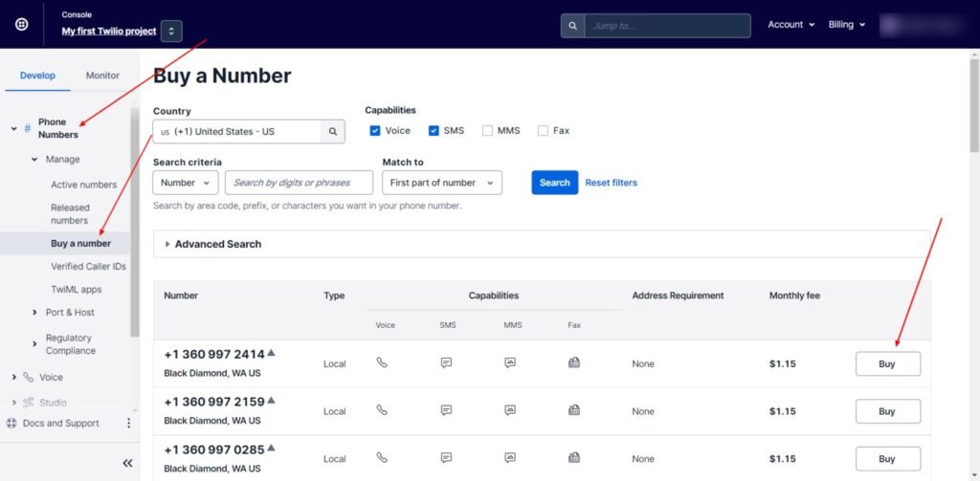Buy the number +1 360 997 2159
Image resolution: width=980 pixels, height=481 pixels.
tap(887, 411)
